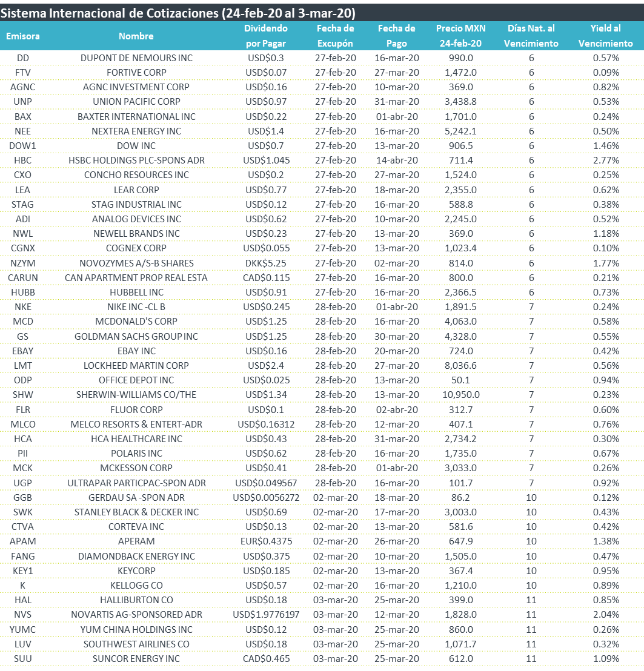Select the 'HUBB' ticker cell

click(22, 293)
